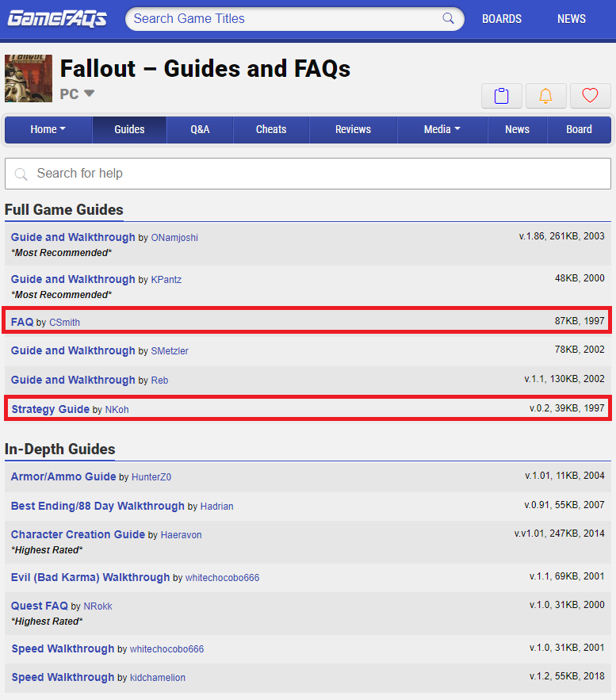Open Guide and Walkthrough by KPantz

pos(73,279)
